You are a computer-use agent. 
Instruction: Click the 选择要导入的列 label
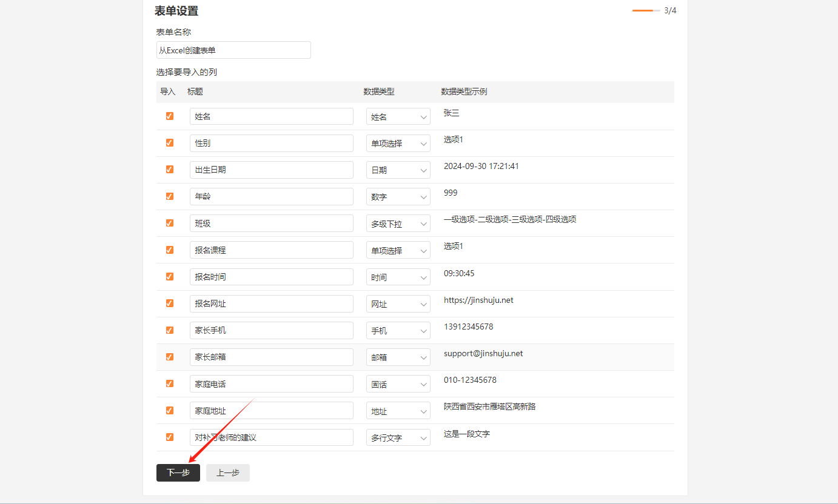point(187,72)
